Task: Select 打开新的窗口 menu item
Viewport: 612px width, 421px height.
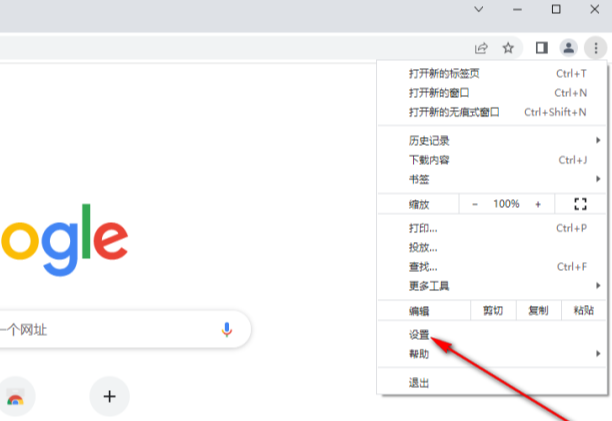Action: pyautogui.click(x=492, y=93)
